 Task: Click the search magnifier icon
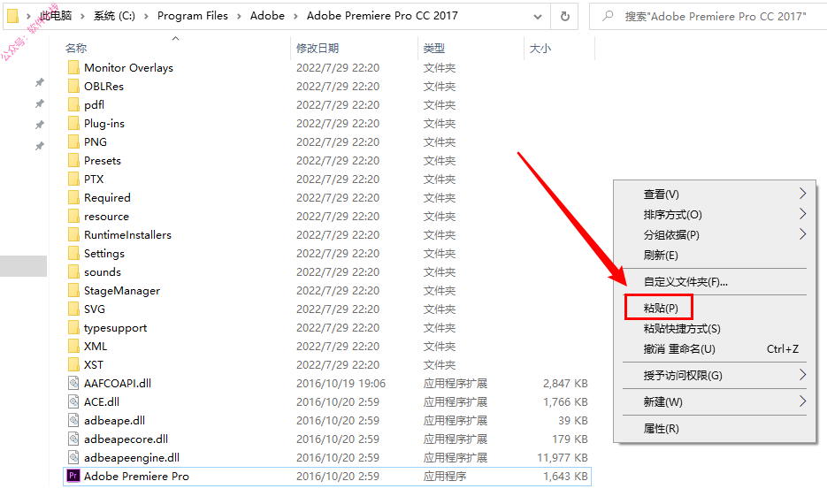tap(608, 16)
